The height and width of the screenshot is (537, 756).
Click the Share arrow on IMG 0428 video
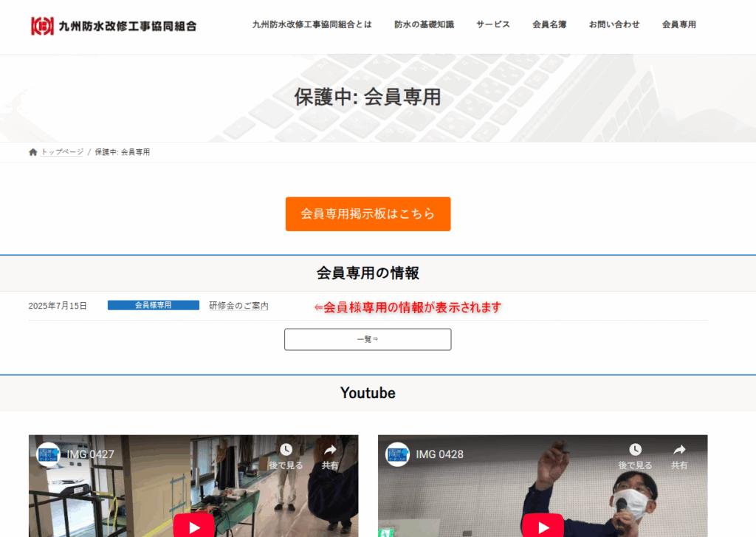[x=679, y=450]
